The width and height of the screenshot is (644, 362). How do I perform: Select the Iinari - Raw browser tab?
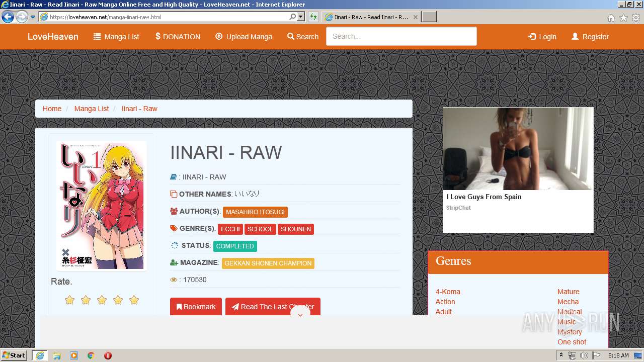point(370,17)
